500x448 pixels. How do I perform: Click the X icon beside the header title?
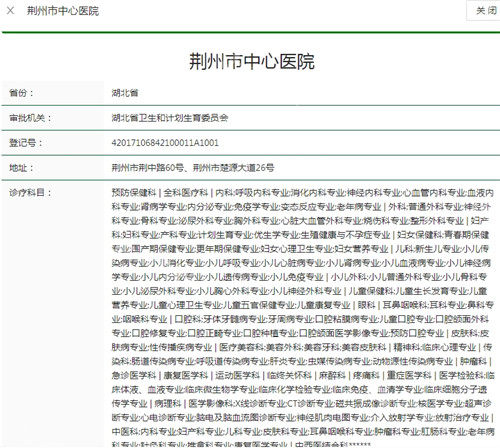pos(10,11)
